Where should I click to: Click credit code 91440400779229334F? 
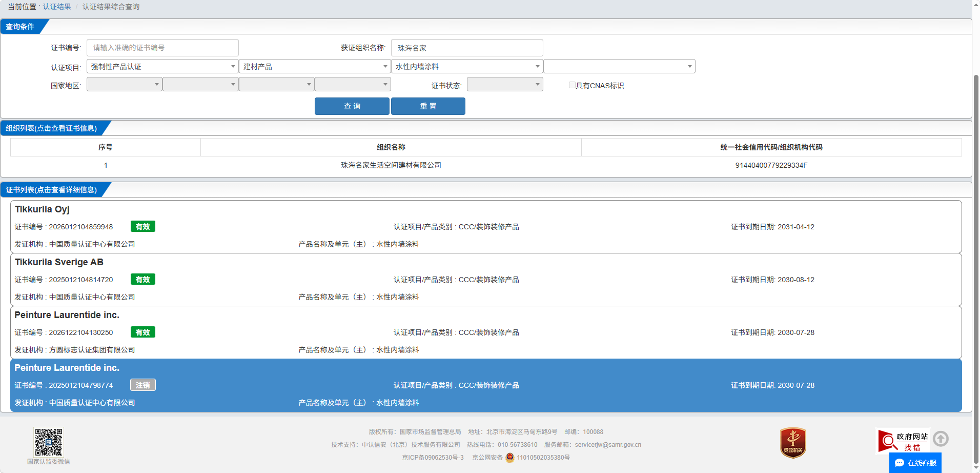click(x=771, y=165)
